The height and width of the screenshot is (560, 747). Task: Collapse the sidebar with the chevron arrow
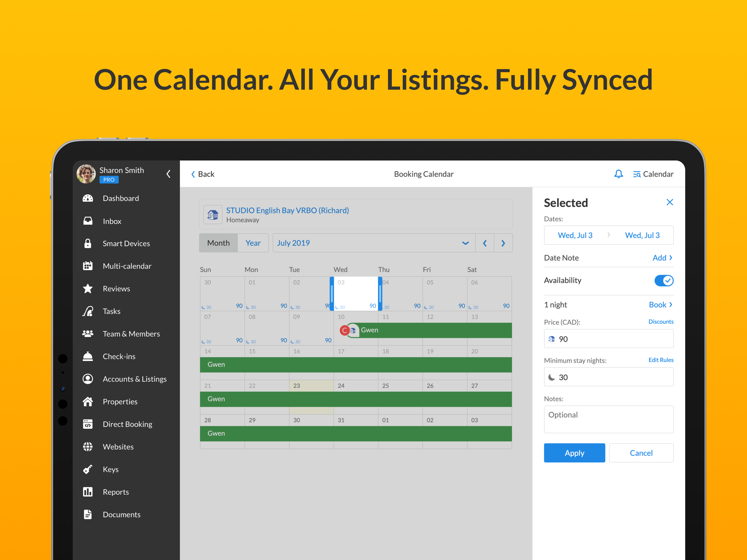[x=168, y=174]
